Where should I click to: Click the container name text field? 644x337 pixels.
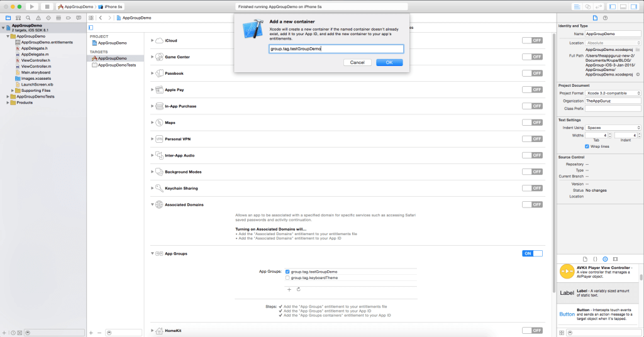(x=336, y=49)
